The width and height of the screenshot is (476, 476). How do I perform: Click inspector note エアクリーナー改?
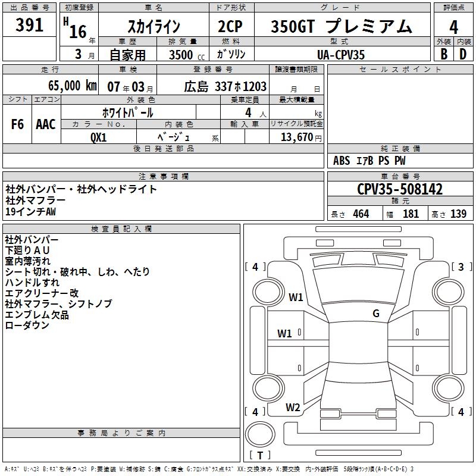pyautogui.click(x=42, y=293)
